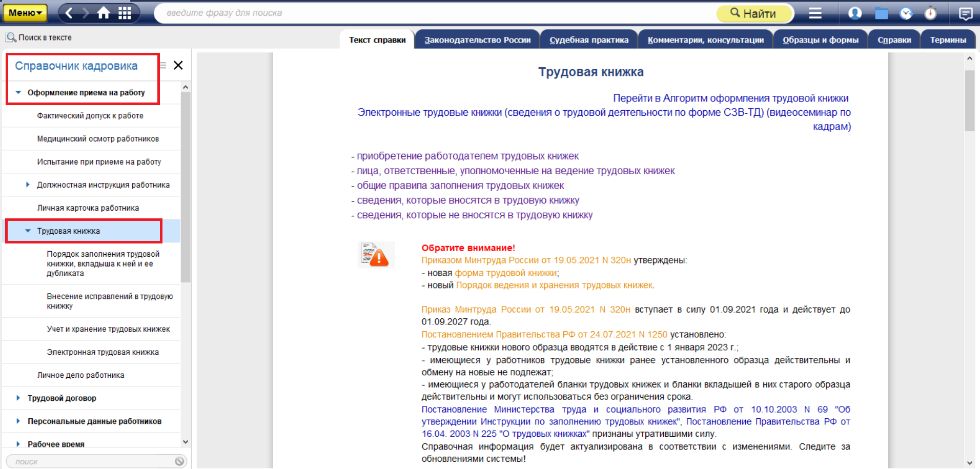Open Поиск в тексте search

coord(39,37)
